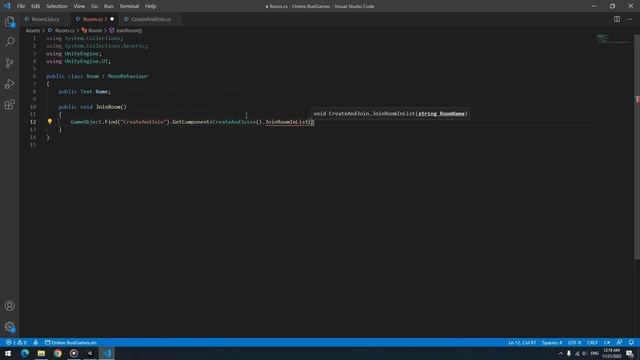
Task: Click the flame icon in status bar
Action: (36, 342)
